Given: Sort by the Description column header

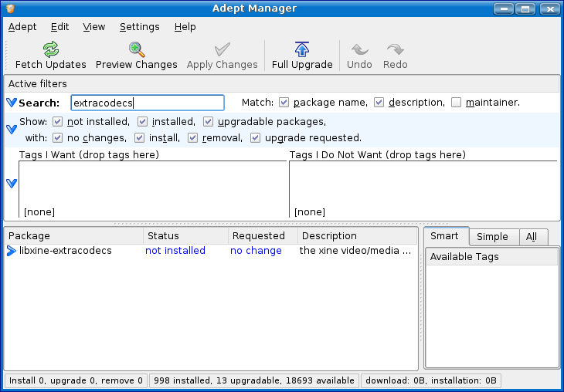Looking at the screenshot, I should point(357,236).
